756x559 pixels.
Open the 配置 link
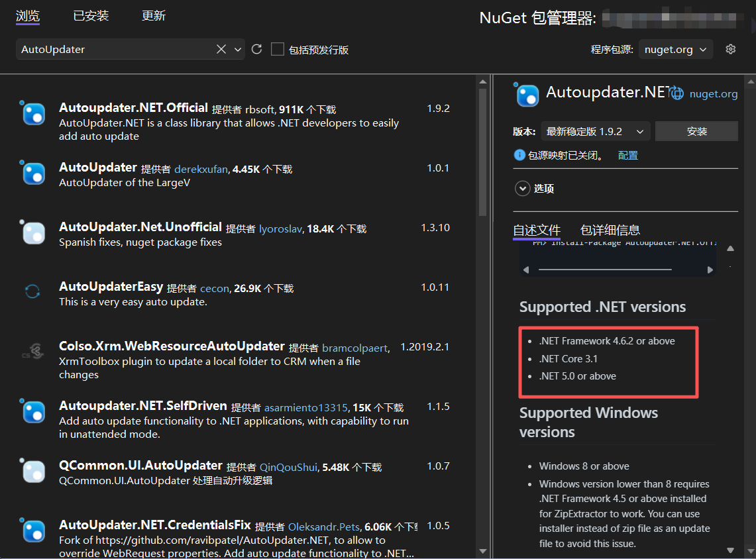pyautogui.click(x=627, y=155)
